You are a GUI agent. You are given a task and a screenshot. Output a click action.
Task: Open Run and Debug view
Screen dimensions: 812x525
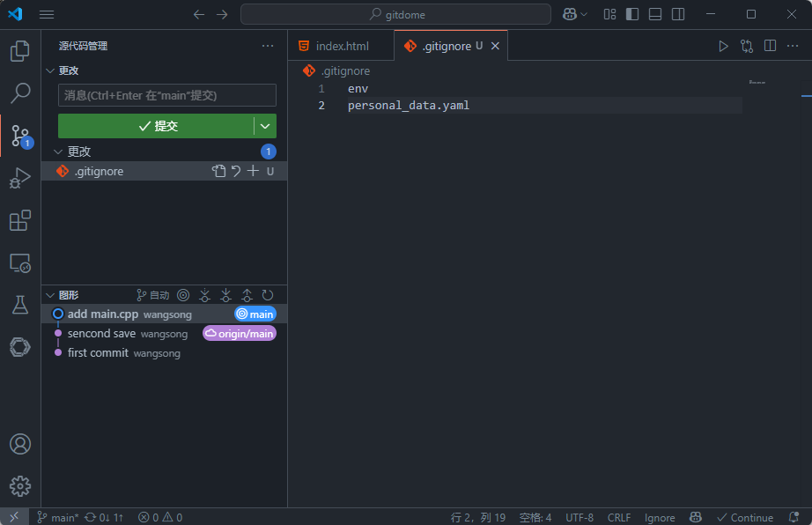tap(19, 178)
